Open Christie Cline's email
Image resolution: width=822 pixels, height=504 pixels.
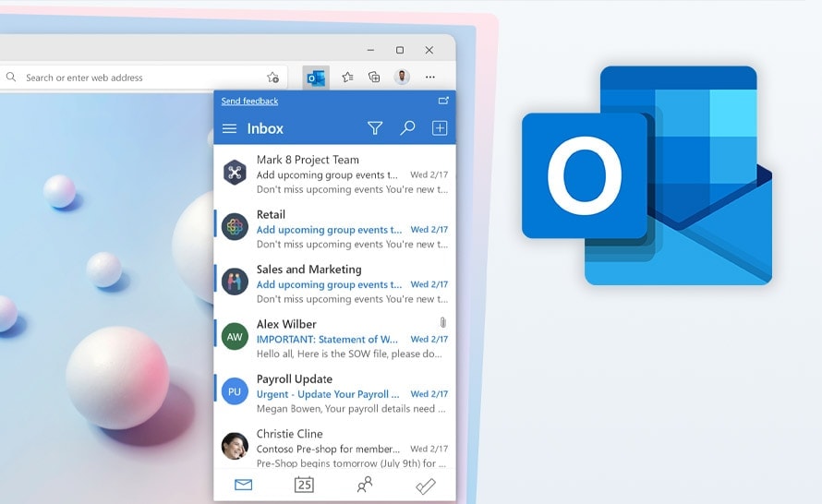pos(334,446)
